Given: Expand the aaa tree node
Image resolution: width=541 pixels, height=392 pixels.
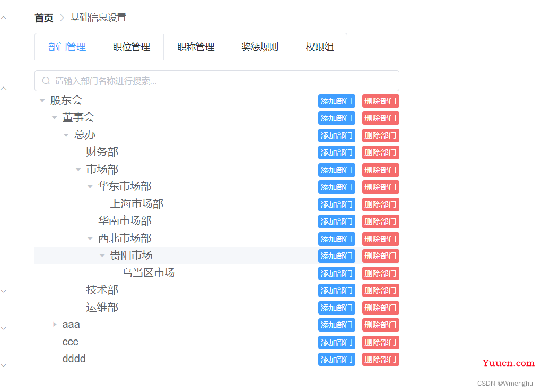Looking at the screenshot, I should coord(55,324).
